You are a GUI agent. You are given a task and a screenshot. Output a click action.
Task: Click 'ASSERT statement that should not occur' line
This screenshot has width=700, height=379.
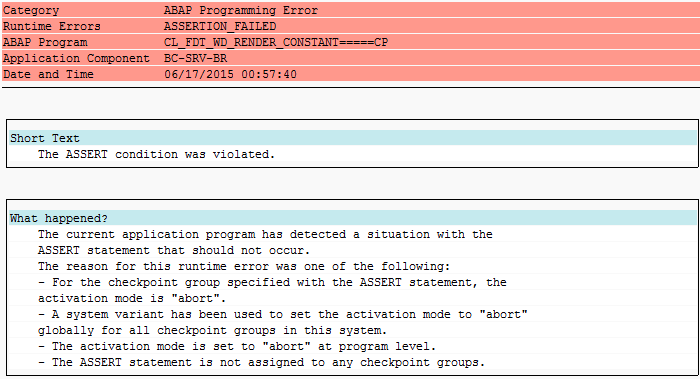tap(174, 250)
